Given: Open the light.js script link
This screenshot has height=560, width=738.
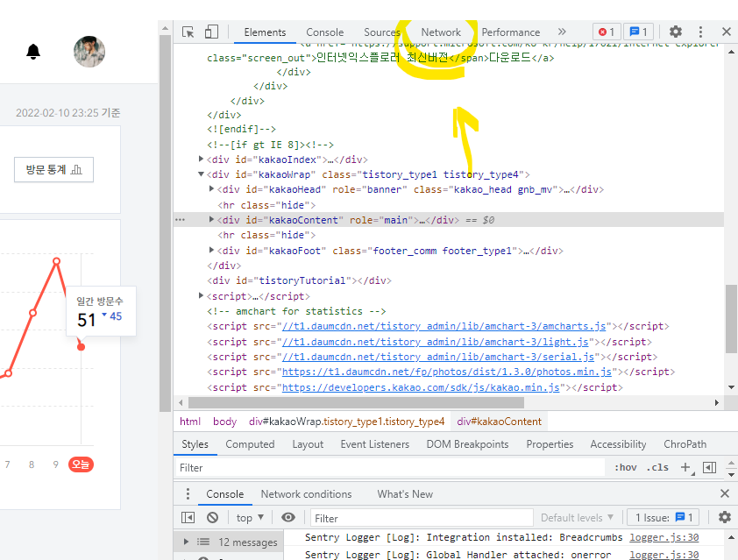Looking at the screenshot, I should (436, 342).
